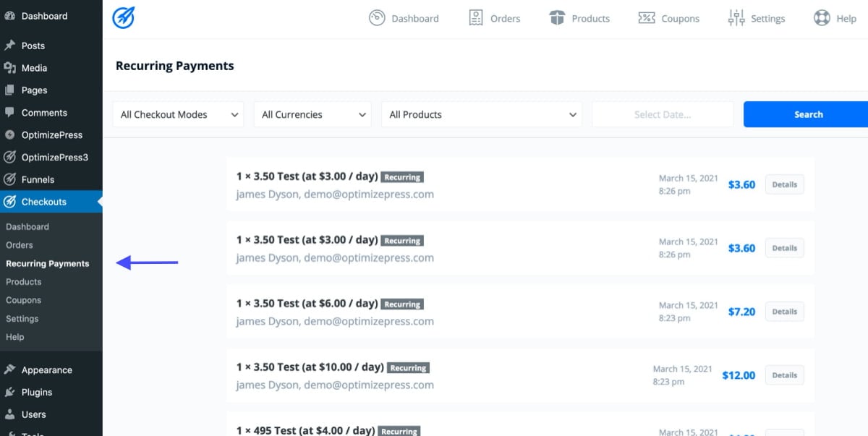Image resolution: width=868 pixels, height=436 pixels.
Task: Click the Recurring Payments page heading
Action: point(175,66)
